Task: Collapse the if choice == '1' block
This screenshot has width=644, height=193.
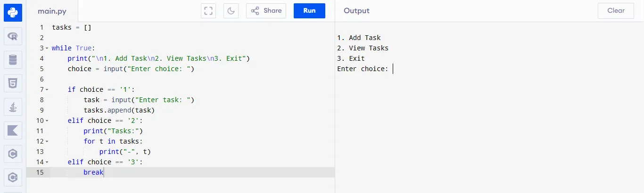Action: click(x=47, y=89)
